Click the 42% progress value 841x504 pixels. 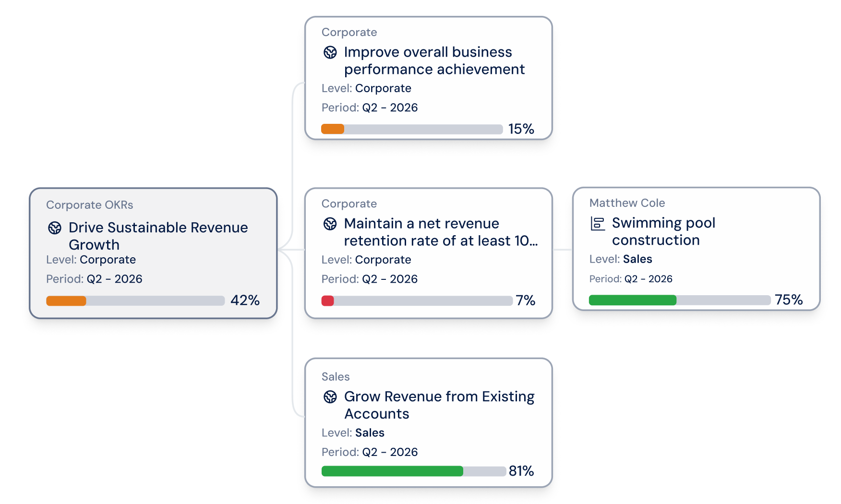pyautogui.click(x=245, y=300)
